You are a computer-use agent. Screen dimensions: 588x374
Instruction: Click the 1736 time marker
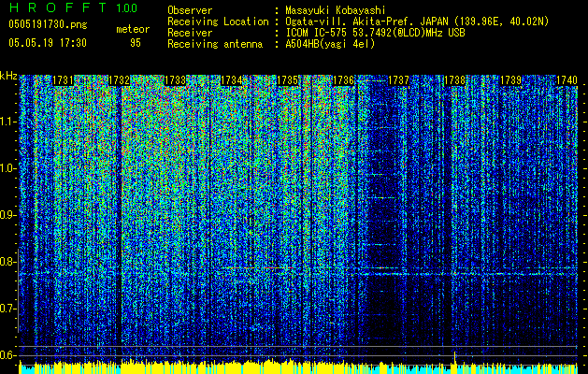click(x=343, y=80)
